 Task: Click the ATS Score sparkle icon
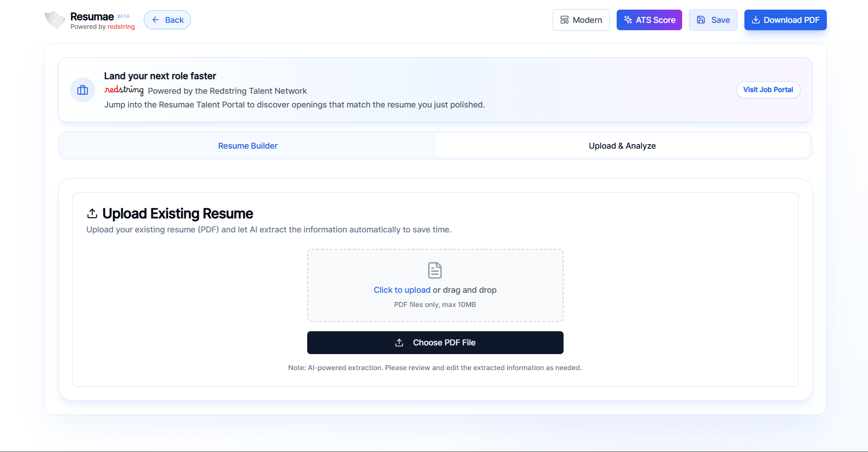[x=627, y=20]
